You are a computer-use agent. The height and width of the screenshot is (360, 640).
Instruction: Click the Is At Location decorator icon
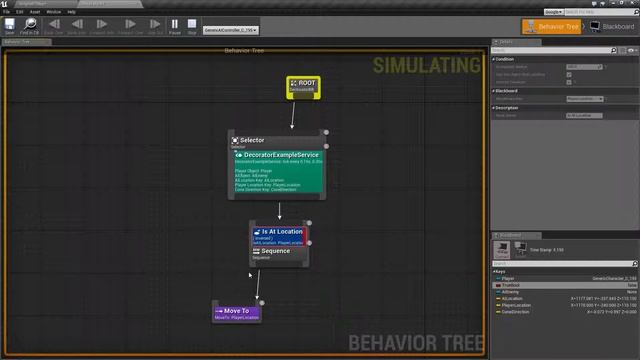[257, 232]
